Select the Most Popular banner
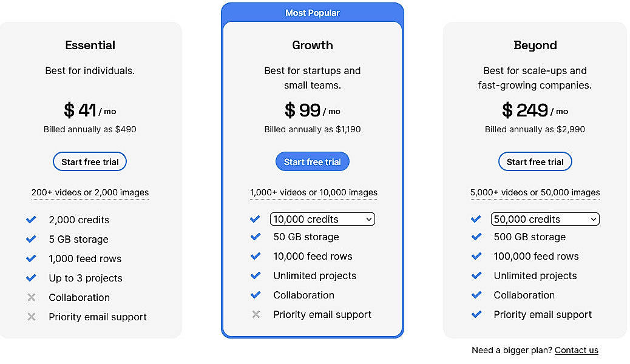Image resolution: width=630 pixels, height=364 pixels. pyautogui.click(x=312, y=12)
